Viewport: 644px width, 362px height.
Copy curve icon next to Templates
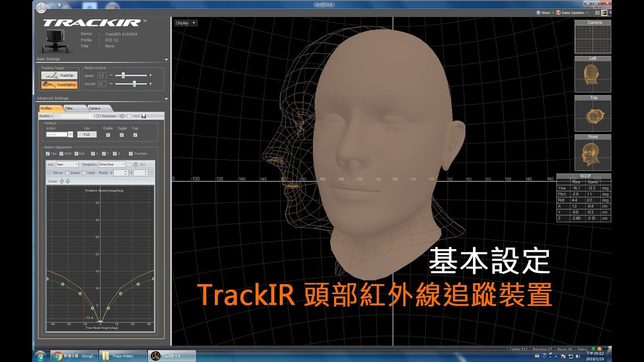(129, 164)
